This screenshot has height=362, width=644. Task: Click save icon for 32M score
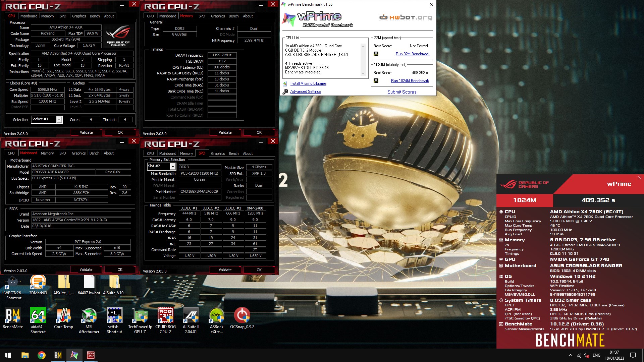point(376,54)
